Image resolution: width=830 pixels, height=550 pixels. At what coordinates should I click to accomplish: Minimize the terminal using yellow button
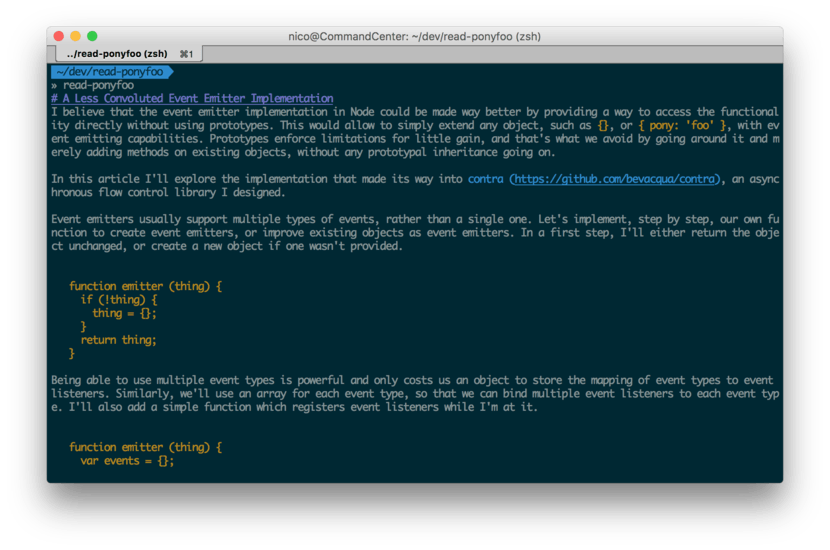[75, 36]
